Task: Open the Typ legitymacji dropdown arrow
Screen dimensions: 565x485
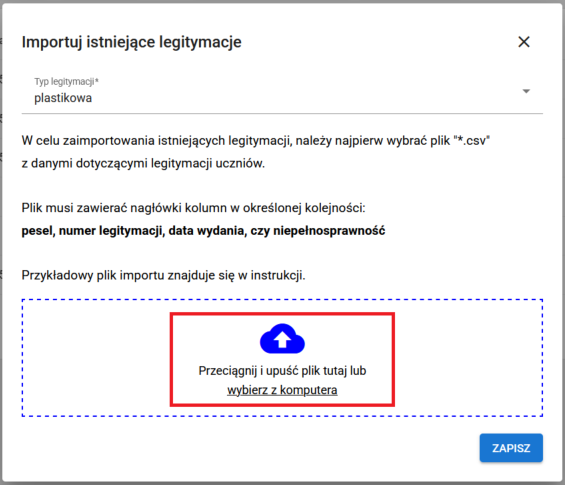Action: pos(526,91)
